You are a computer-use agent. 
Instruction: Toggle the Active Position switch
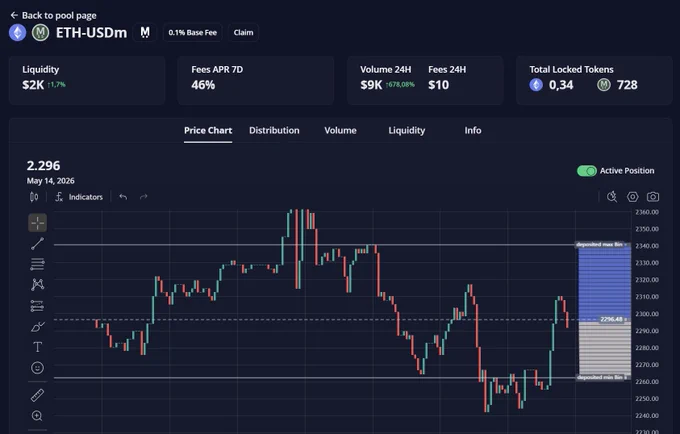click(x=587, y=171)
